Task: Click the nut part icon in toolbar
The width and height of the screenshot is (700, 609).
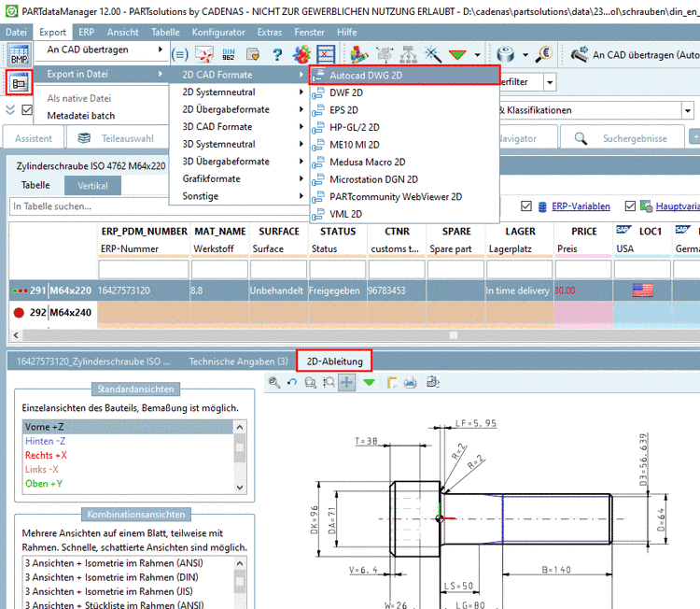Action: pos(505,54)
